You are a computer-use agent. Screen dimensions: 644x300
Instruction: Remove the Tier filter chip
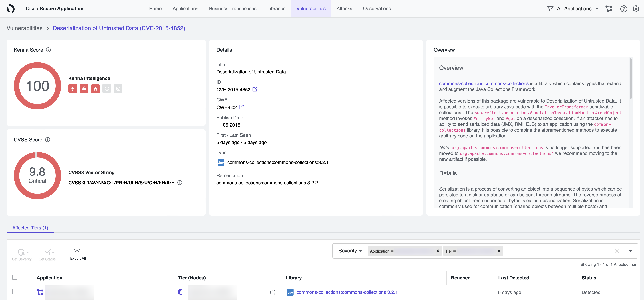click(x=499, y=251)
